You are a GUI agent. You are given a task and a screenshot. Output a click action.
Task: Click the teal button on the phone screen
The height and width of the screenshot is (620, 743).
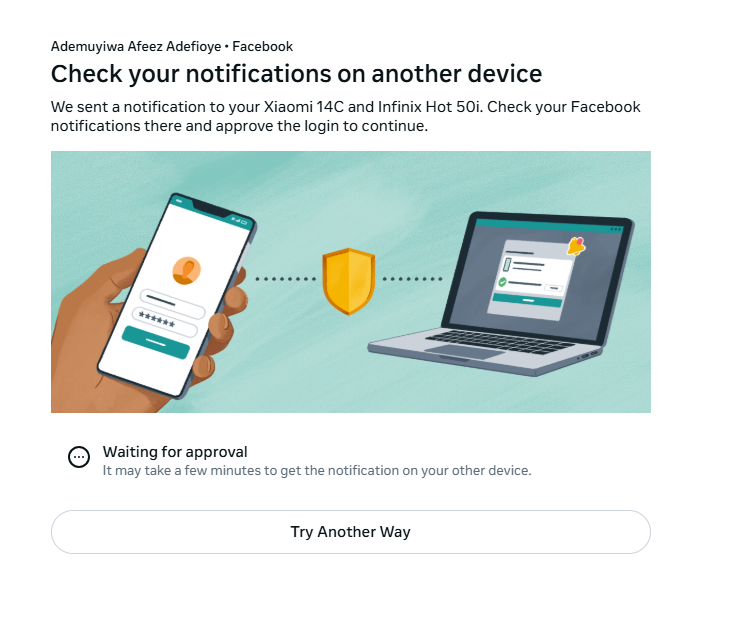pyautogui.click(x=156, y=342)
